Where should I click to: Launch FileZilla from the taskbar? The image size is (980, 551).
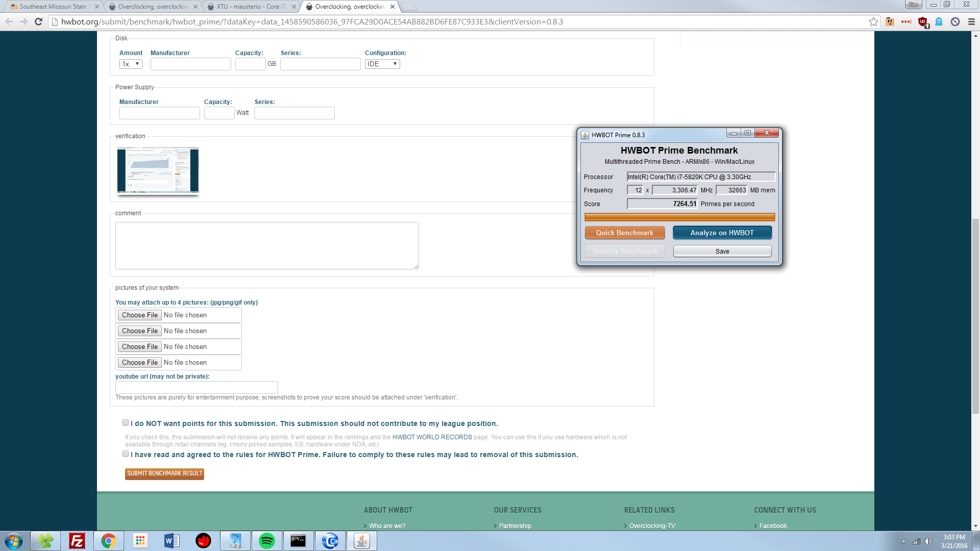pyautogui.click(x=77, y=541)
